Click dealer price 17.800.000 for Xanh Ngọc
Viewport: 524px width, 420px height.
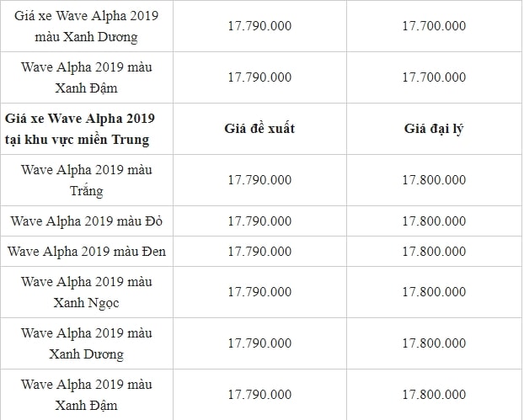pos(434,292)
